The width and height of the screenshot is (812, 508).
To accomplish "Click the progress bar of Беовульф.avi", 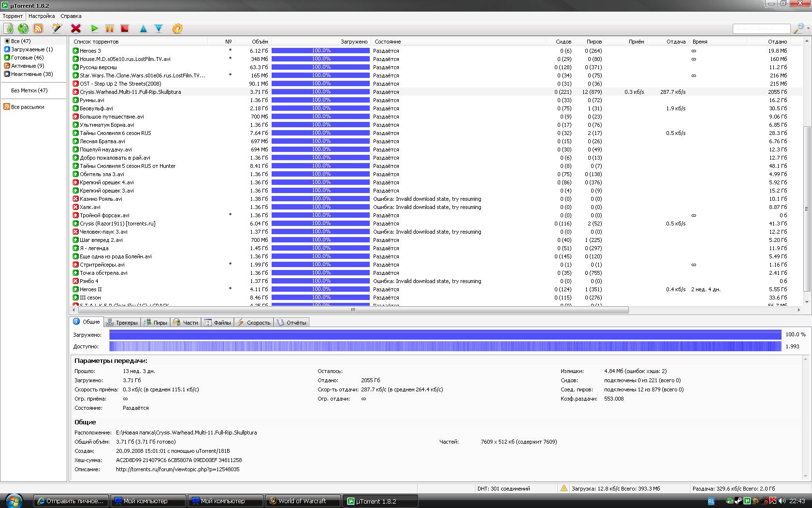I will pyautogui.click(x=320, y=108).
